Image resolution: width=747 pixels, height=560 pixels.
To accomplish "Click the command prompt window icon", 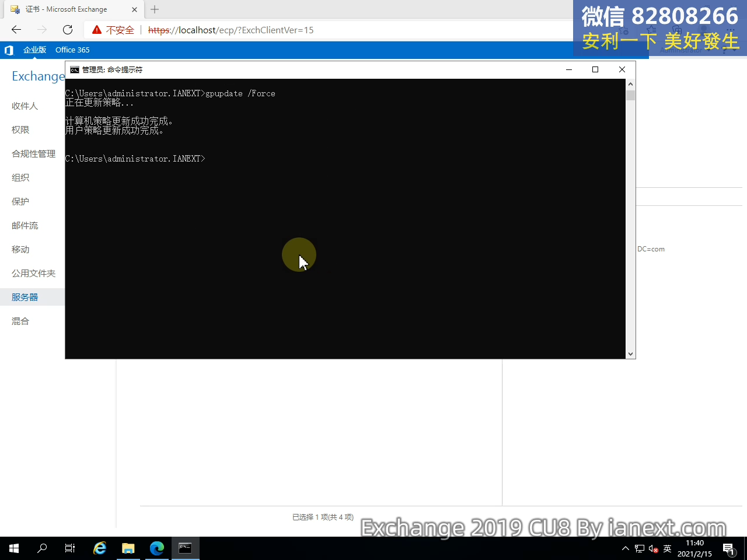I will 75,69.
